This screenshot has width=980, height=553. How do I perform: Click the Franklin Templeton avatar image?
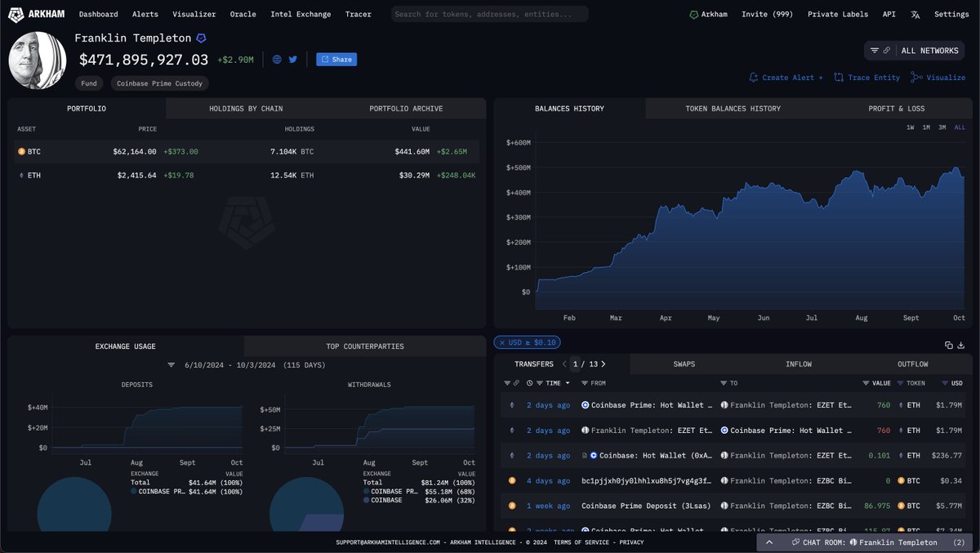pyautogui.click(x=38, y=61)
